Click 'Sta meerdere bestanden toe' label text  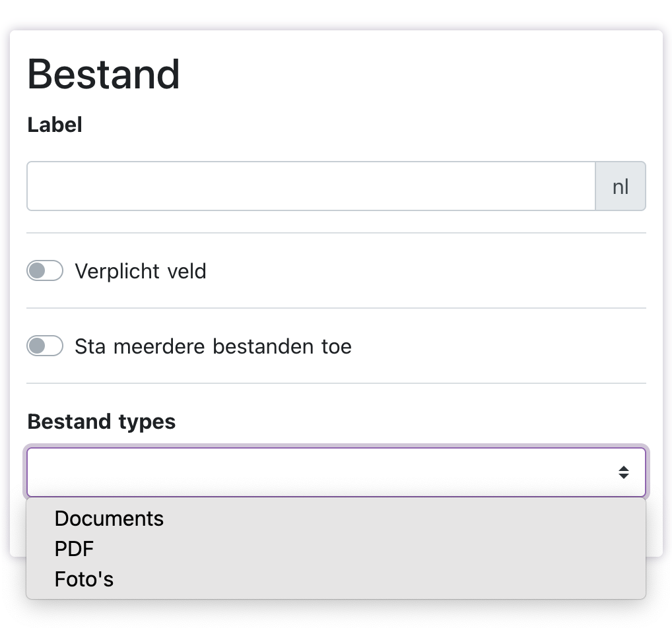click(x=213, y=346)
